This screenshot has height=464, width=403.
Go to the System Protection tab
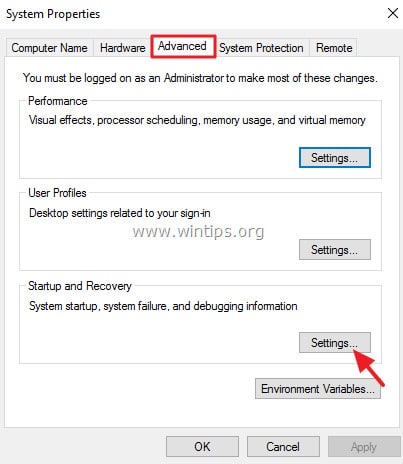pyautogui.click(x=261, y=48)
